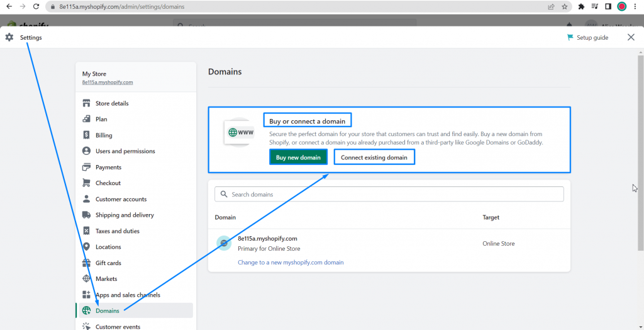
Task: Click Change to a new myshopify.com domain
Action: point(291,262)
